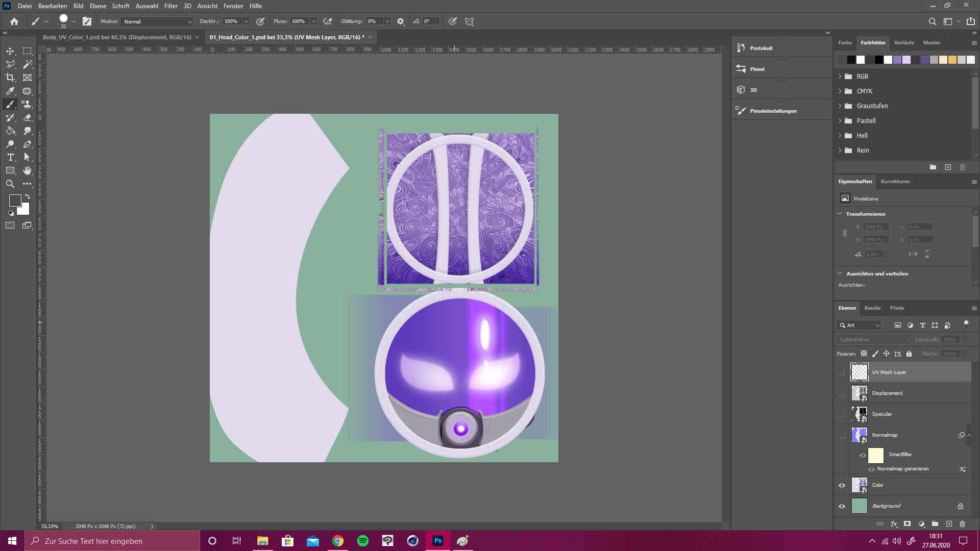Select the Zoom tool
Viewport: 980px width, 551px height.
tap(10, 184)
